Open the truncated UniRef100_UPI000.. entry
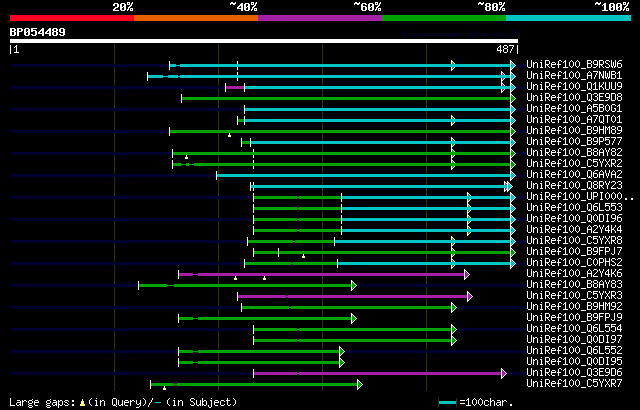 click(580, 197)
